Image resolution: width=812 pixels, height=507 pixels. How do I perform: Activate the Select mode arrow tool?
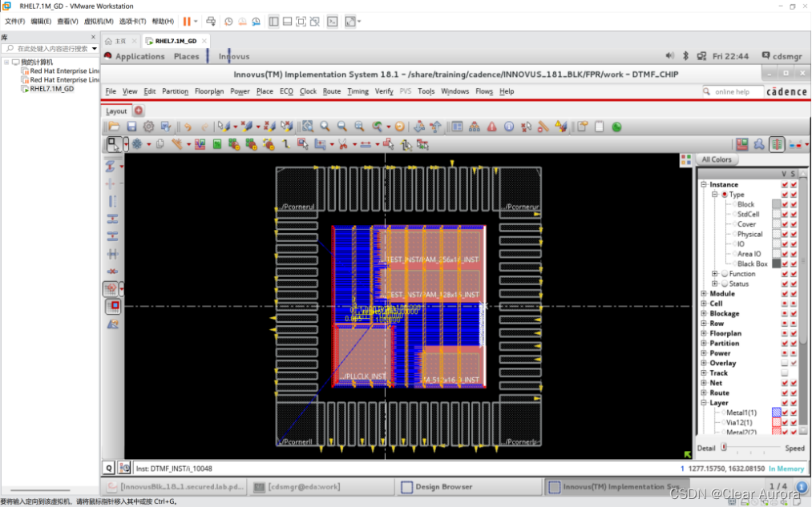tap(113, 144)
